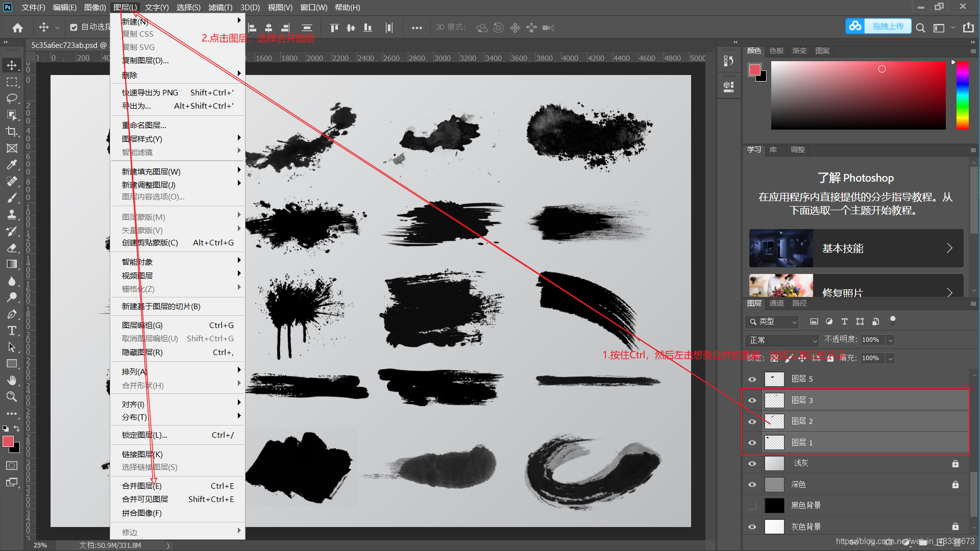The width and height of the screenshot is (980, 551).
Task: Click the rainbow hue slider strip
Action: pyautogui.click(x=962, y=95)
